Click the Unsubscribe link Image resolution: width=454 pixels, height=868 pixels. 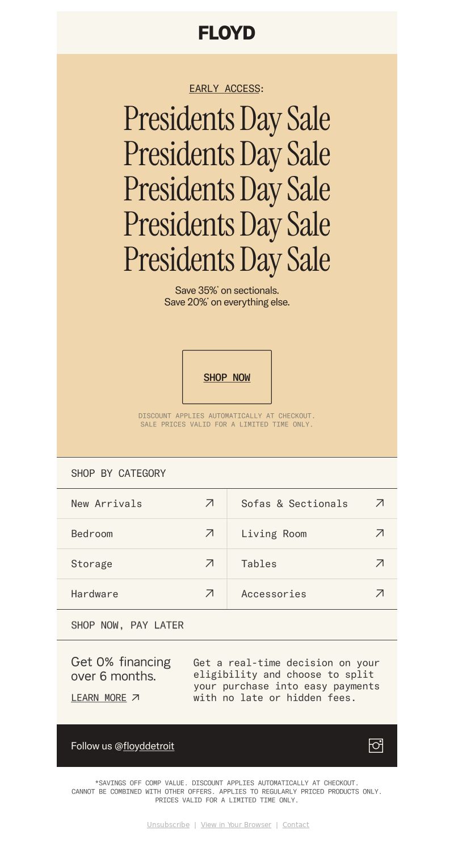click(168, 825)
